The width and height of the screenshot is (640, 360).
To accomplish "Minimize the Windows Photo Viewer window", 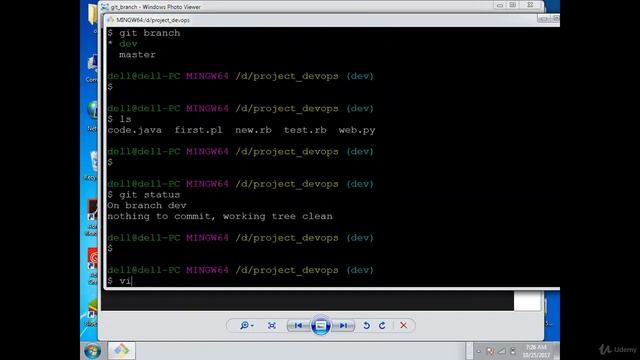I will (500, 5).
